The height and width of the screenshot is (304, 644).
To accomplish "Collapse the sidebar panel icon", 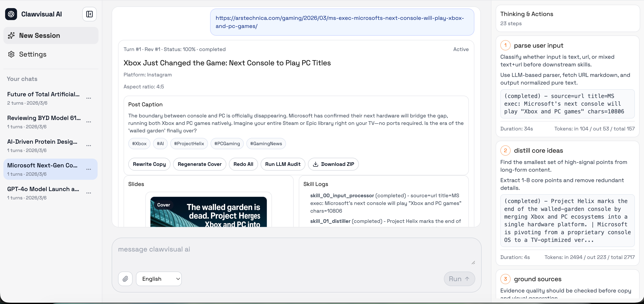I will tap(89, 14).
